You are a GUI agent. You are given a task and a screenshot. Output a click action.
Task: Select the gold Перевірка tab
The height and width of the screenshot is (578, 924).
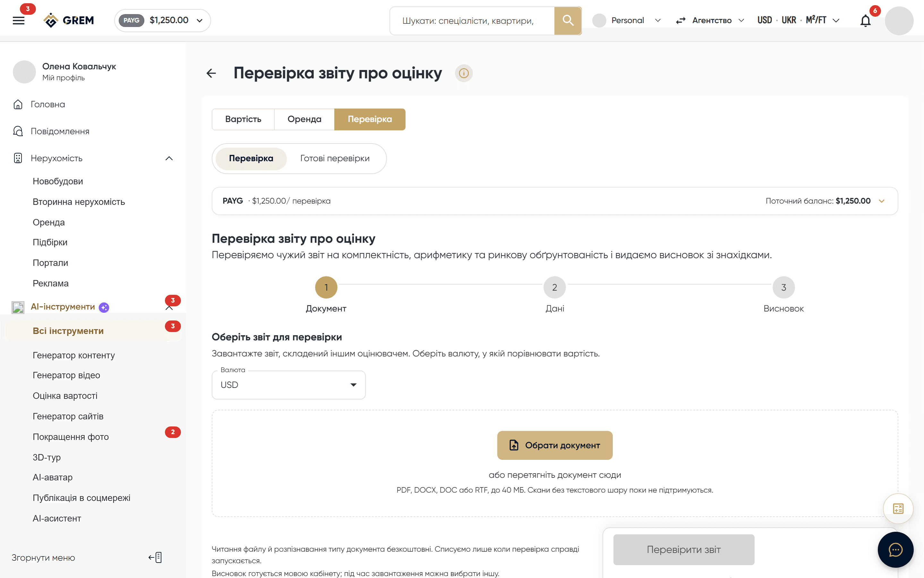point(370,119)
